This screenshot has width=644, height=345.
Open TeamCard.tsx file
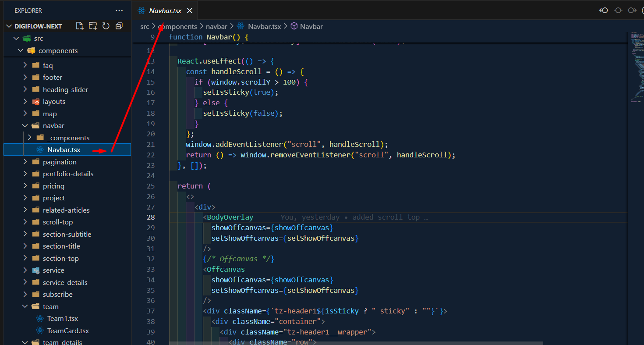(x=67, y=331)
